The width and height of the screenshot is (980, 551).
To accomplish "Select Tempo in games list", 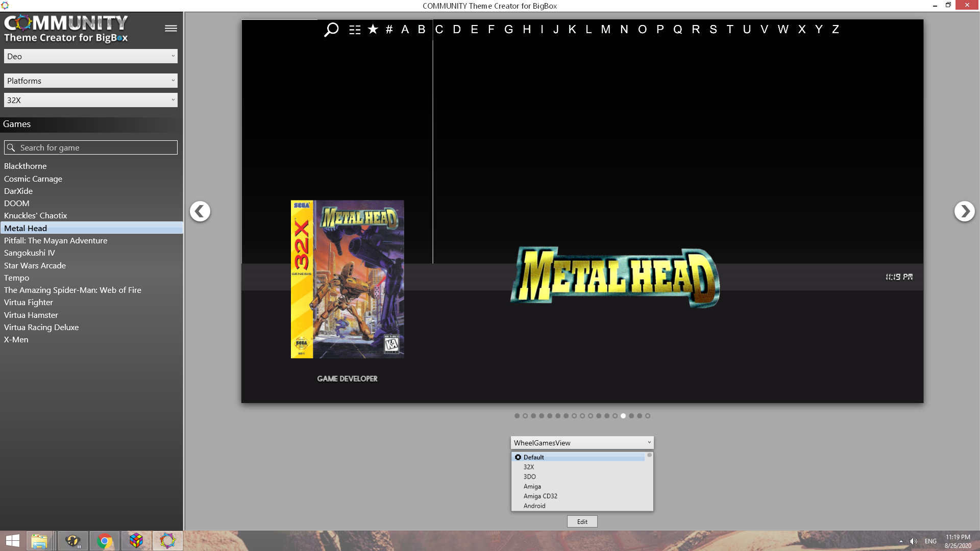I will (x=91, y=278).
